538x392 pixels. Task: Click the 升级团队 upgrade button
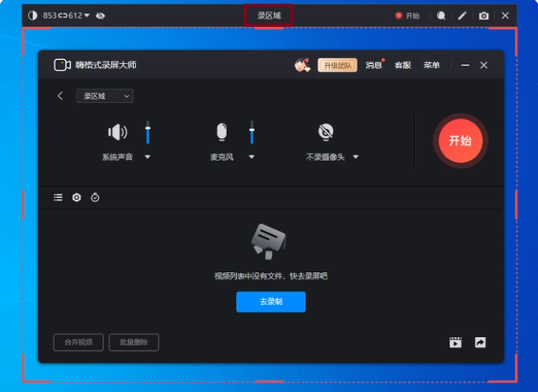(337, 65)
